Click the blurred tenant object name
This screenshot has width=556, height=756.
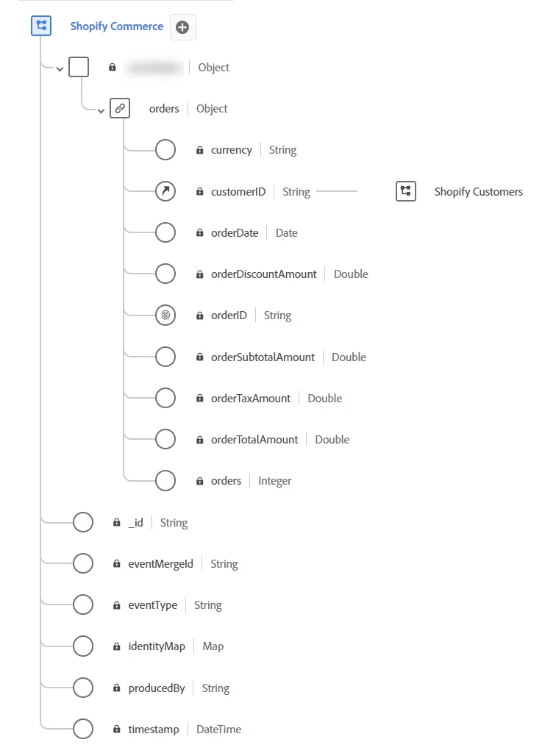(x=154, y=68)
